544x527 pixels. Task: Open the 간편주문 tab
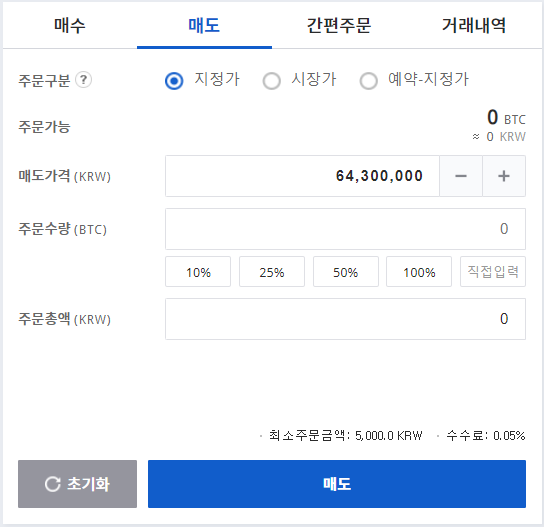click(x=339, y=25)
